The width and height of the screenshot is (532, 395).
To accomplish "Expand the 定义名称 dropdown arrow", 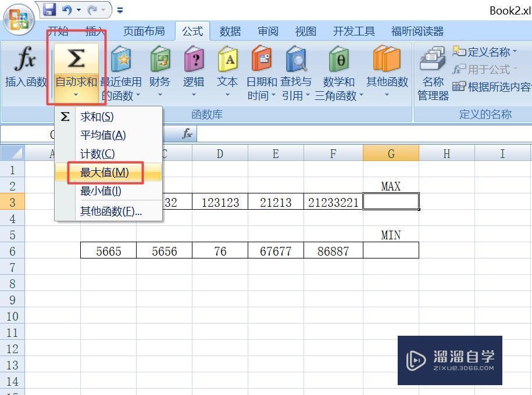I will click(515, 51).
